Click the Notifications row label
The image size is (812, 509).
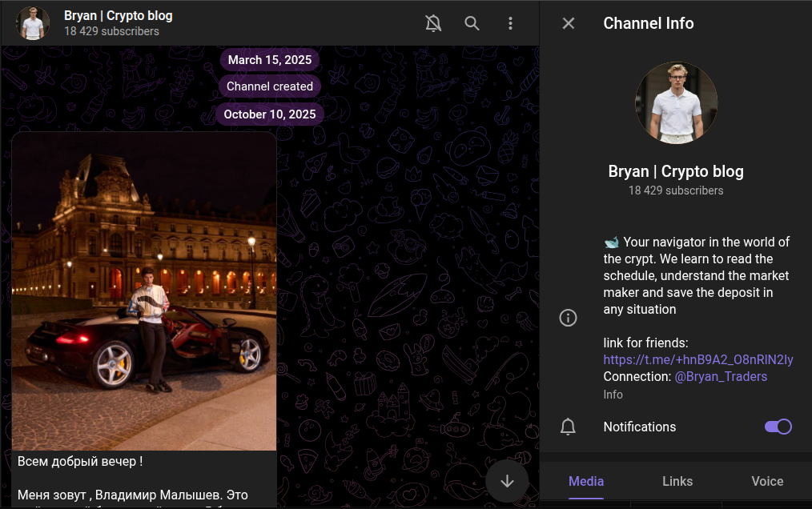[x=639, y=427]
